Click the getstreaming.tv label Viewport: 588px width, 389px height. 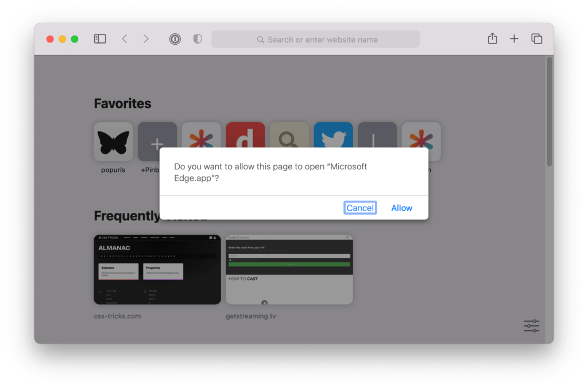pyautogui.click(x=251, y=316)
